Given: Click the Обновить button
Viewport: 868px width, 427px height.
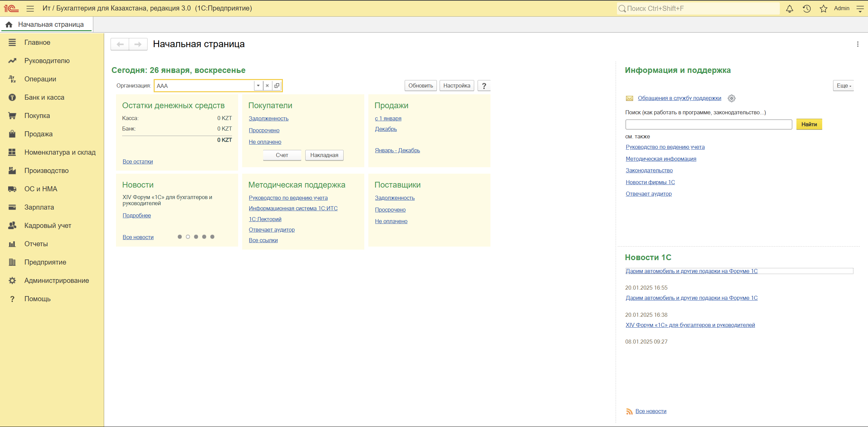Looking at the screenshot, I should tap(421, 86).
